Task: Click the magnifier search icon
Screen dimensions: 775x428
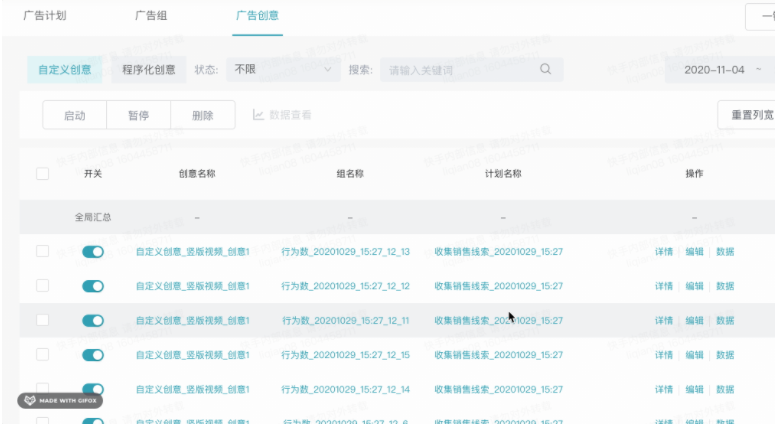Action: pos(545,69)
